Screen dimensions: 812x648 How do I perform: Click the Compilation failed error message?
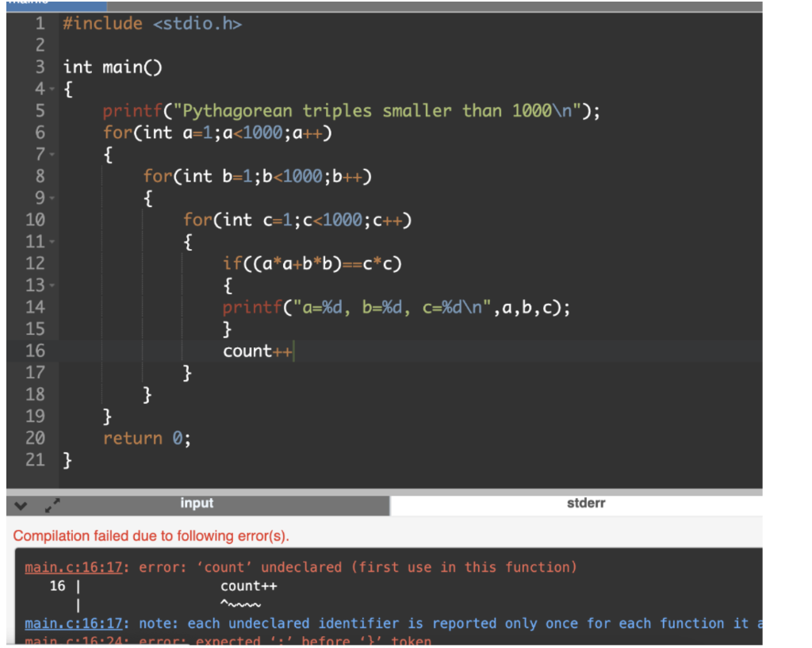pos(151,535)
